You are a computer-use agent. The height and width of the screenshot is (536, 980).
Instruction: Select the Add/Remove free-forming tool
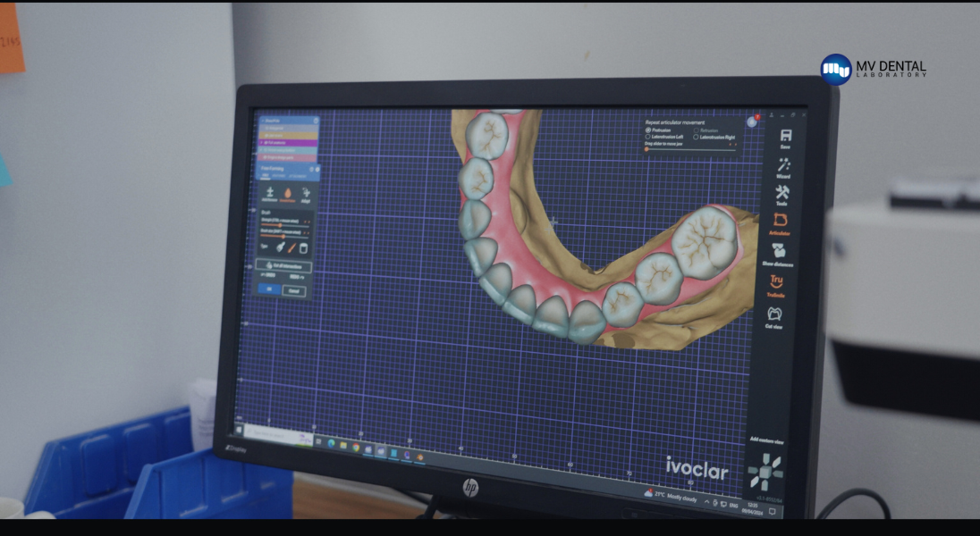(x=270, y=194)
